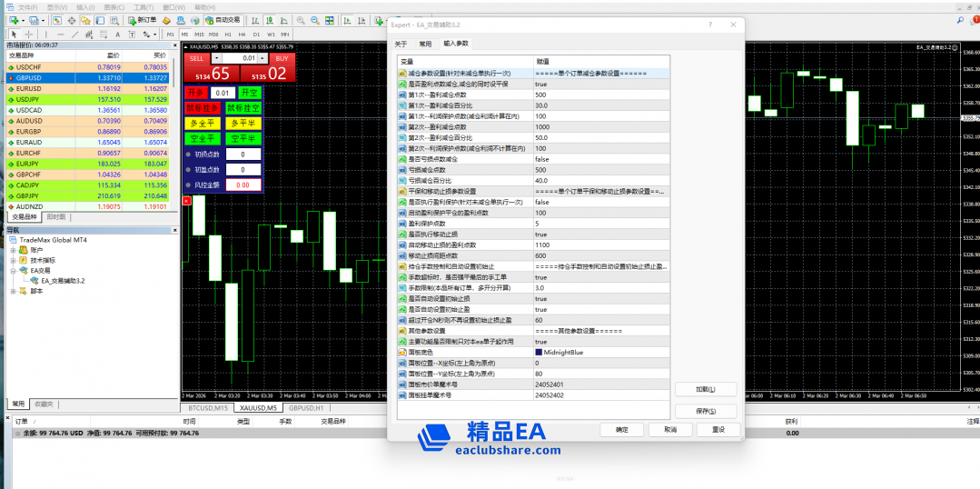Pick the trendline drawing tool

click(x=74, y=34)
